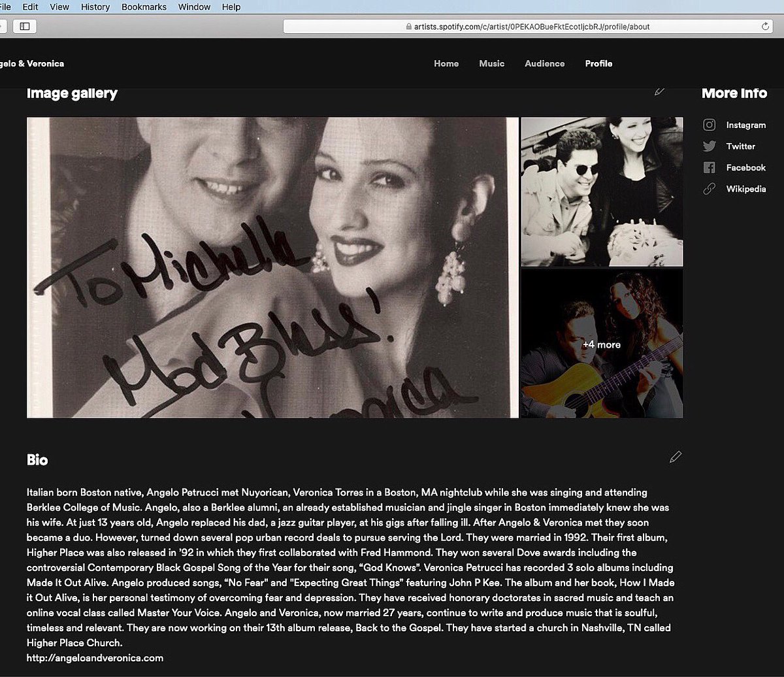This screenshot has width=784, height=677.
Task: Reload the page in Safari
Action: pos(765,27)
